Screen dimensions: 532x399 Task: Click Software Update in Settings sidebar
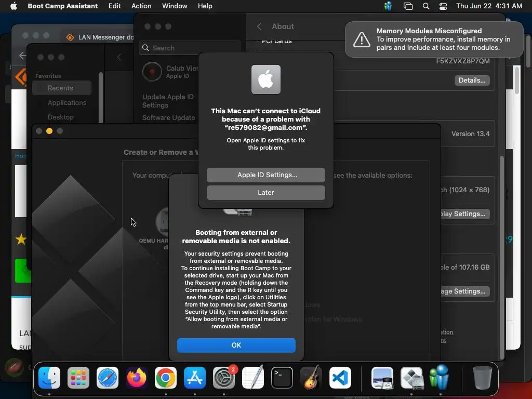coord(169,118)
